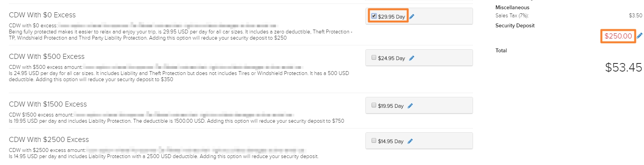Screen dimensions: 644x165
Task: Click the CDW With $0 Excess heading
Action: click(x=42, y=15)
